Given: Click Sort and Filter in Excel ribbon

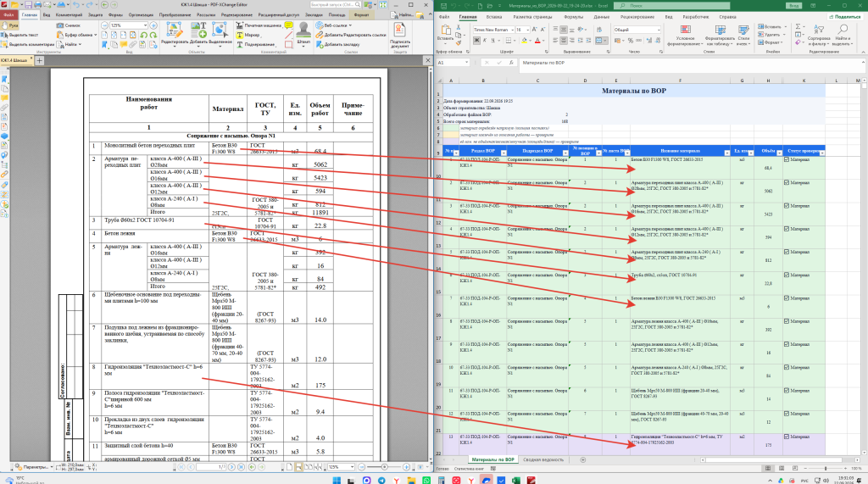Looking at the screenshot, I should tap(819, 35).
